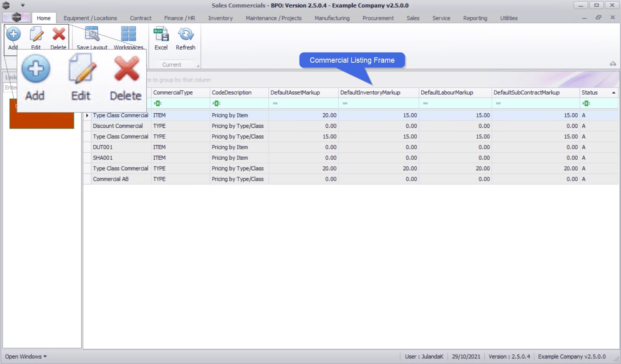The height and width of the screenshot is (364, 621).
Task: Click the app icon in the title bar
Action: (x=6, y=5)
